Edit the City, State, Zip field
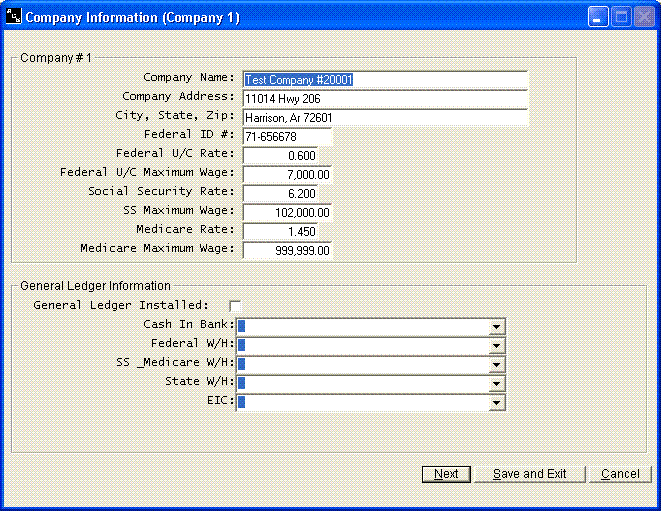Image resolution: width=661 pixels, height=511 pixels. [x=384, y=117]
